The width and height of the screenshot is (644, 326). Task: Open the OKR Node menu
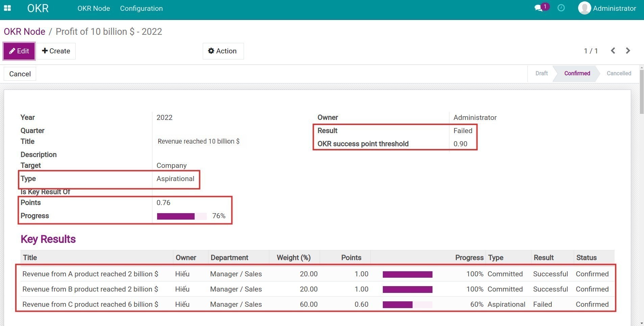pos(94,8)
